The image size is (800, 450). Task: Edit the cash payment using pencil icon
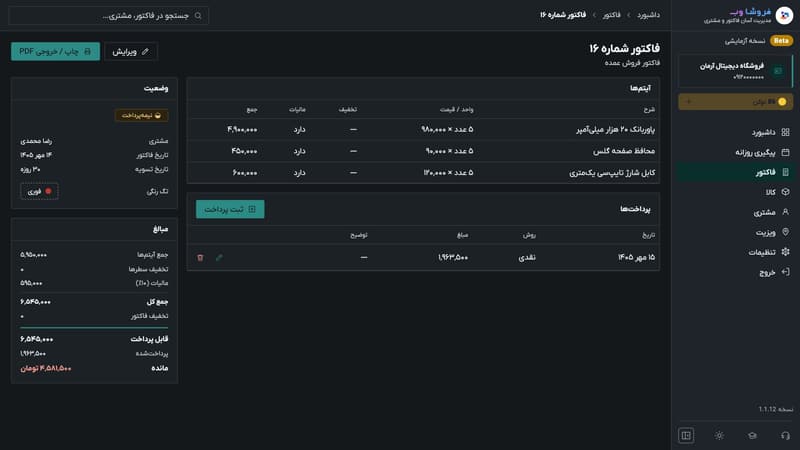219,258
